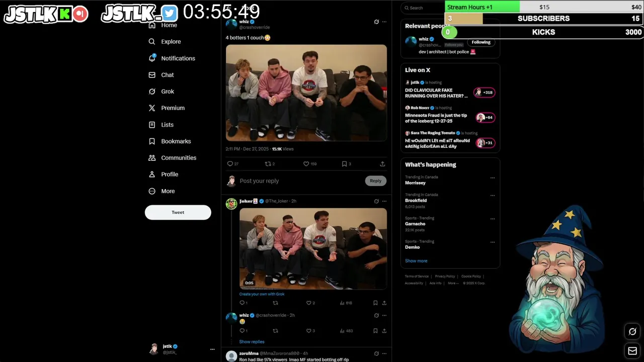Open Grok icon on Joker reply

point(376,201)
